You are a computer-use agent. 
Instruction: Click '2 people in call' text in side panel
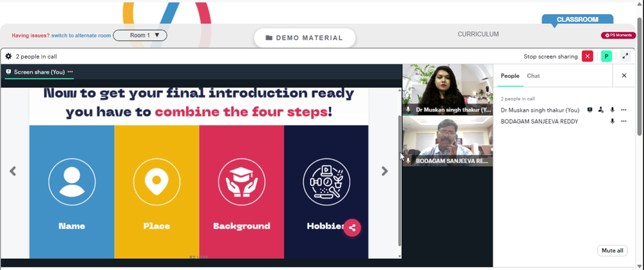pyautogui.click(x=518, y=99)
